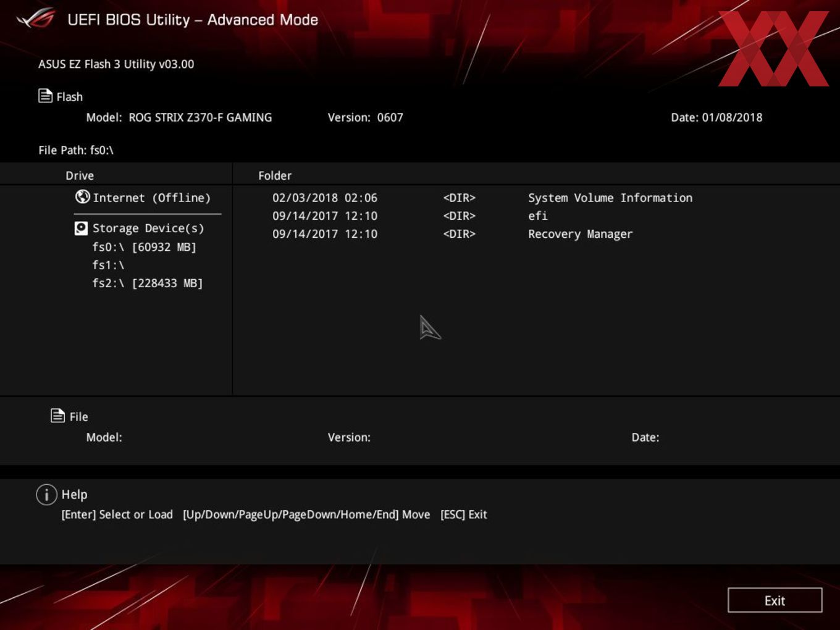Click ASUS EZ Flash 3 Utility title
This screenshot has width=840, height=630.
tap(116, 64)
